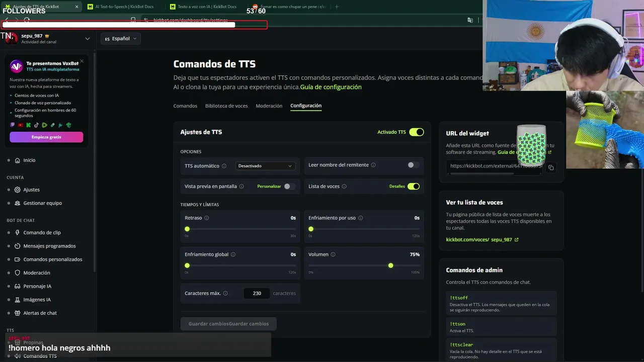This screenshot has height=362, width=644.
Task: Click the VoxBot logo icon
Action: point(17,66)
